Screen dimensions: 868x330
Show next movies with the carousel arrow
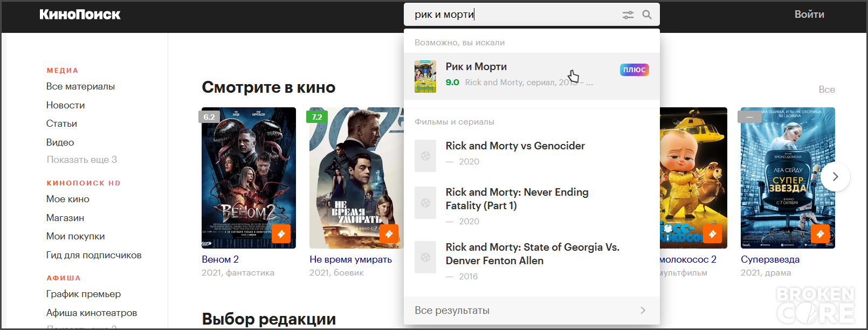(835, 176)
